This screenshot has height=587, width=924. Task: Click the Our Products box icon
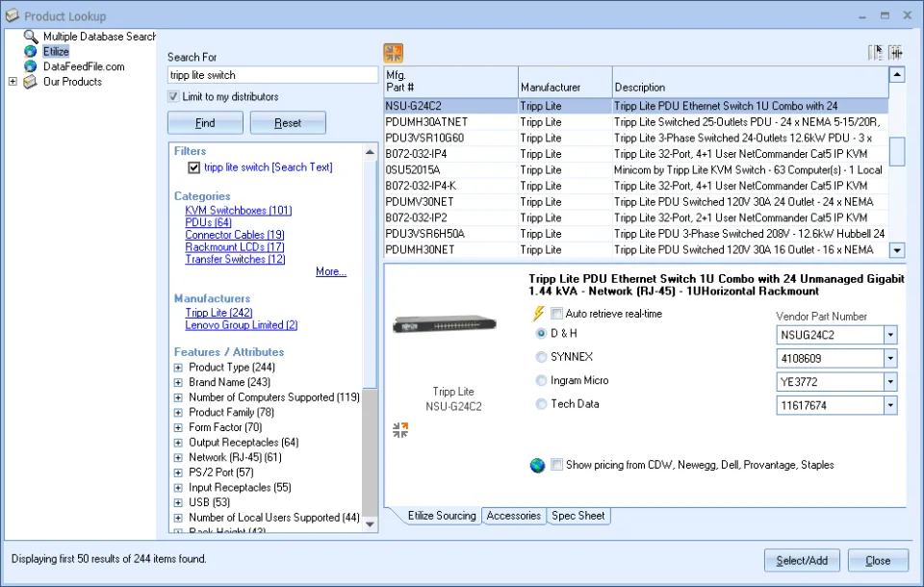[30, 82]
